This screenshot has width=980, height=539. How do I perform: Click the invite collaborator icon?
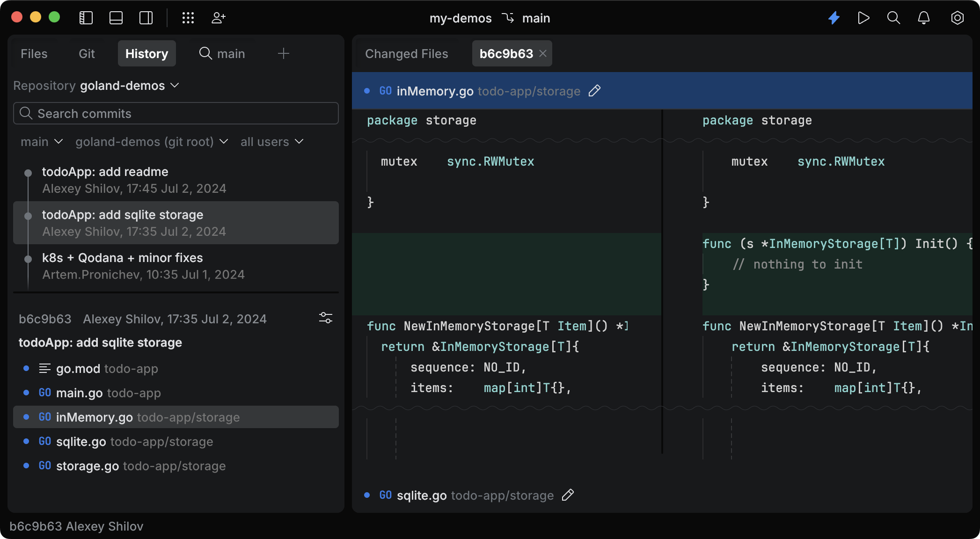point(218,18)
